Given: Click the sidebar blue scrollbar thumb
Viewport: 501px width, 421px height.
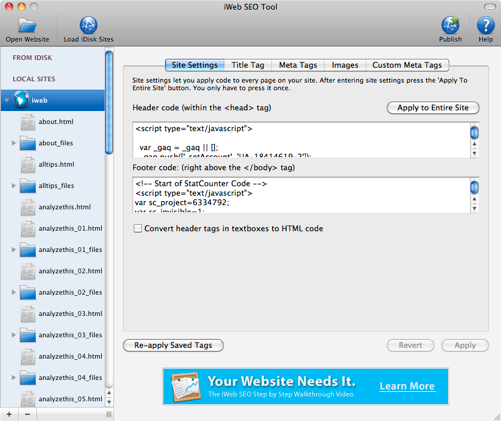Looking at the screenshot, I should (x=109, y=102).
